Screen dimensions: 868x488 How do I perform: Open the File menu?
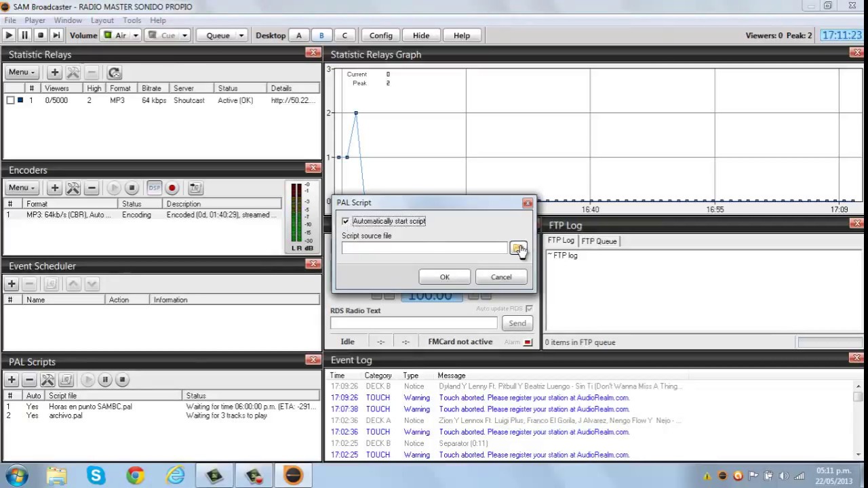click(x=10, y=20)
